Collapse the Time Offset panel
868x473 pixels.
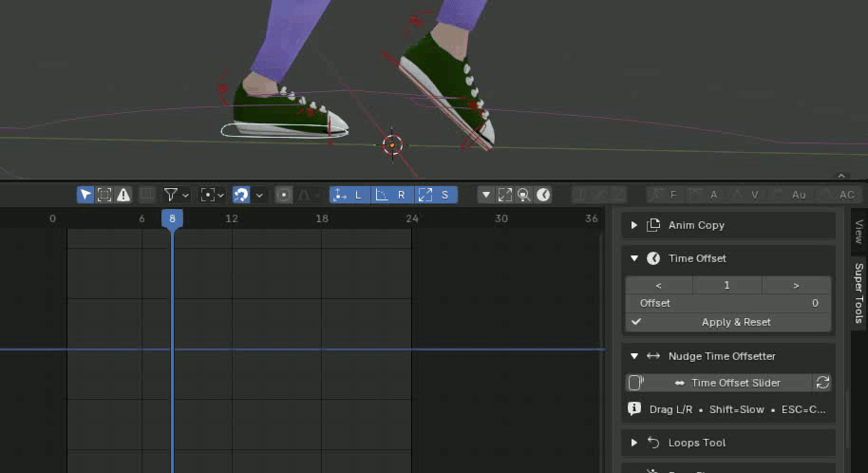(633, 258)
